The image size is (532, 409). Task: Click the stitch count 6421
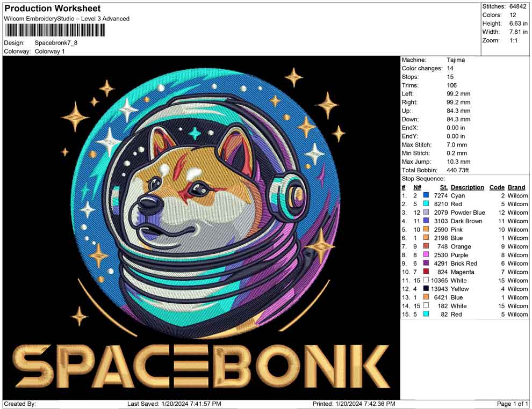tap(441, 297)
